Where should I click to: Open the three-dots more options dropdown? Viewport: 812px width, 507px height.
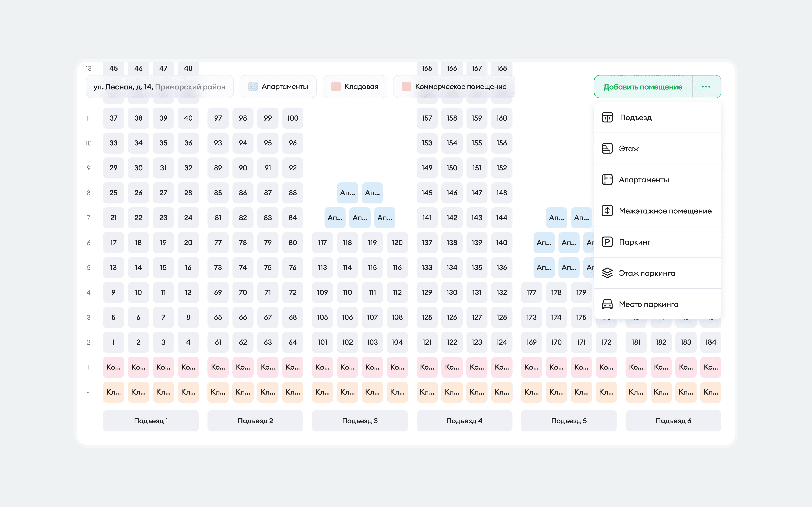tap(706, 87)
